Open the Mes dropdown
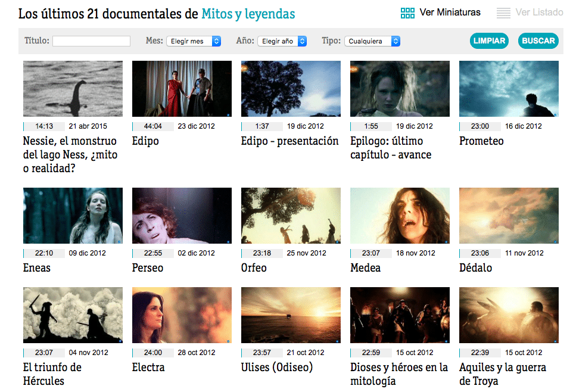Image resolution: width=573 pixels, height=392 pixels. click(x=193, y=41)
